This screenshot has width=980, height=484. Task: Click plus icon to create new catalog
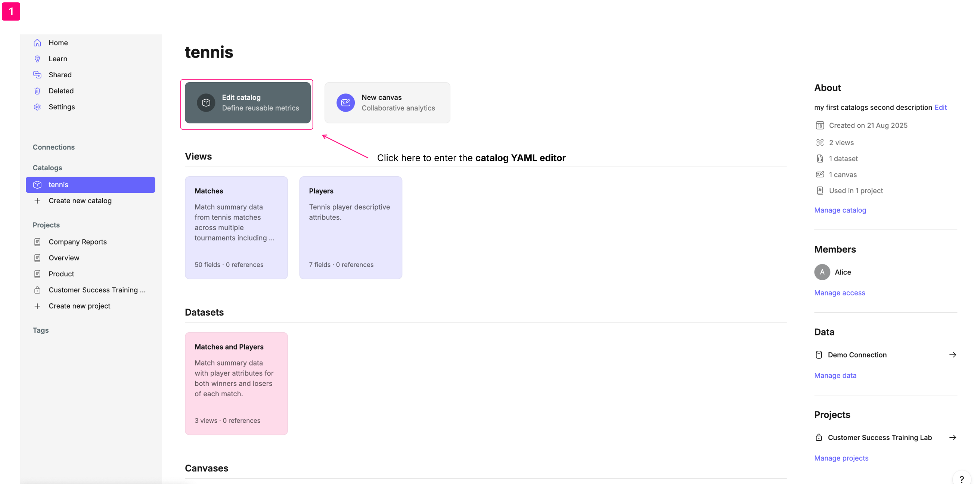click(x=37, y=201)
